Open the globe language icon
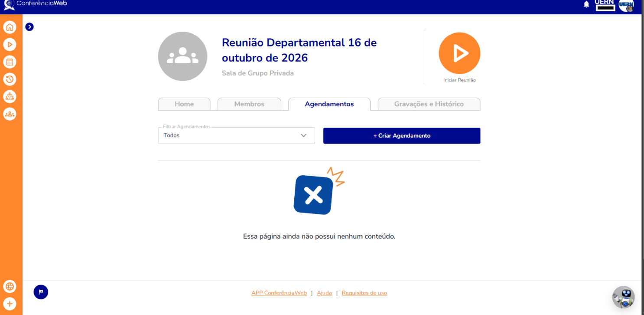This screenshot has height=315, width=644. 10,286
